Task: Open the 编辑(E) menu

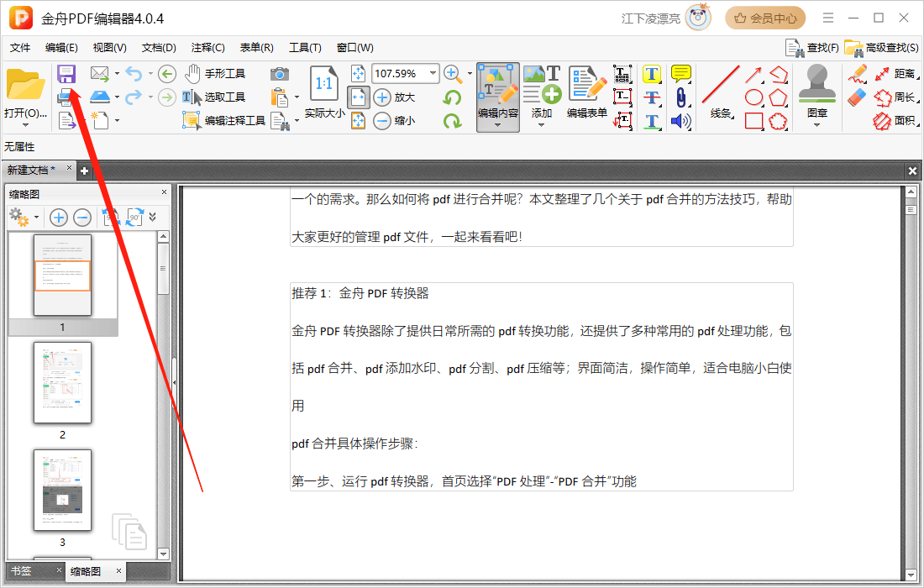Action: coord(61,48)
